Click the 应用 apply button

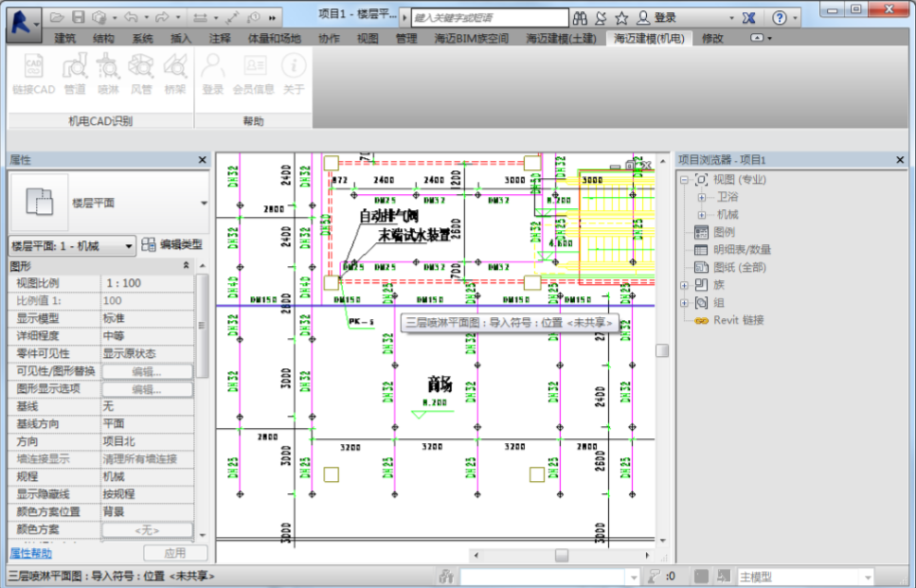(x=175, y=553)
